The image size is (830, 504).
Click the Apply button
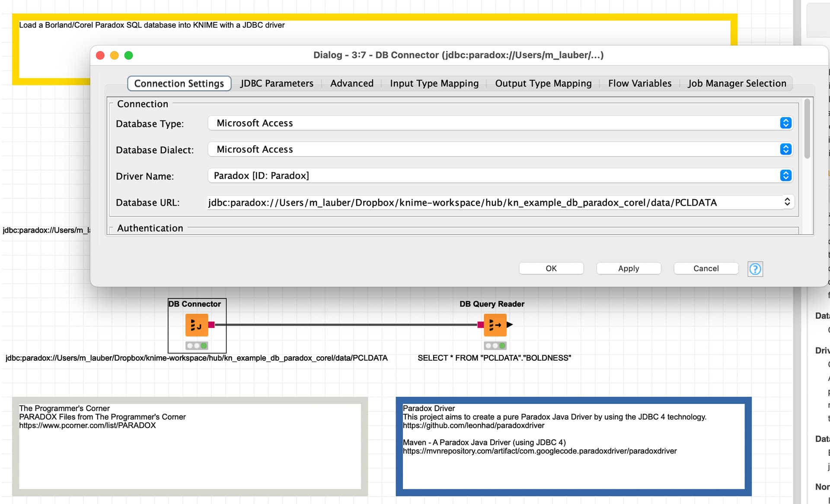(629, 268)
